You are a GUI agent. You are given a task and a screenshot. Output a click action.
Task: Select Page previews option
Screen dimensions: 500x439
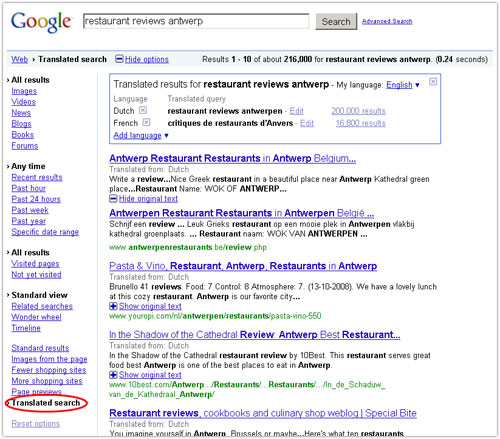click(x=37, y=391)
